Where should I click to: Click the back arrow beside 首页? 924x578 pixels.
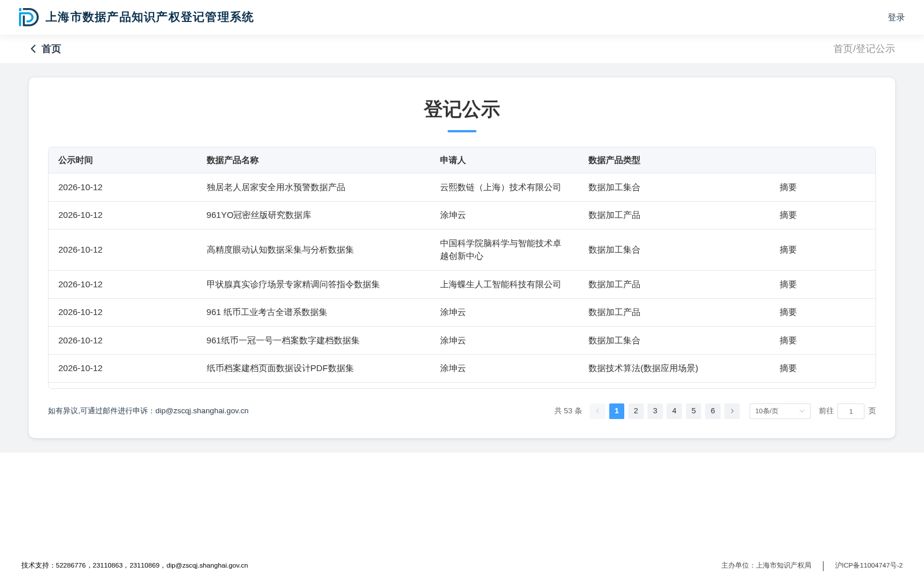coord(33,49)
